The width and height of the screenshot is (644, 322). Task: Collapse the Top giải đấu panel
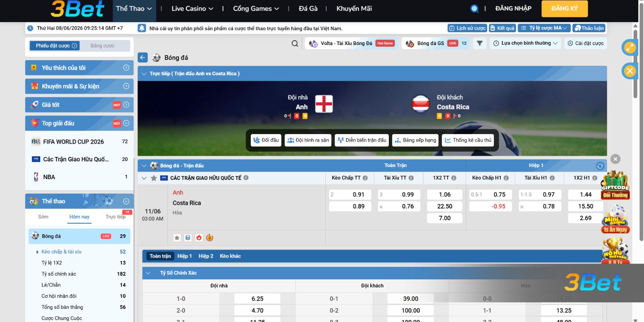[126, 123]
